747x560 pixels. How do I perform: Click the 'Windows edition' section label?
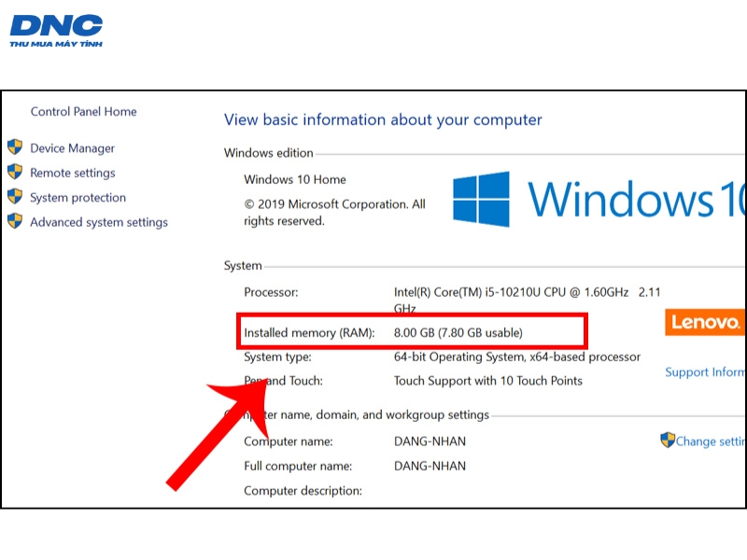click(269, 153)
